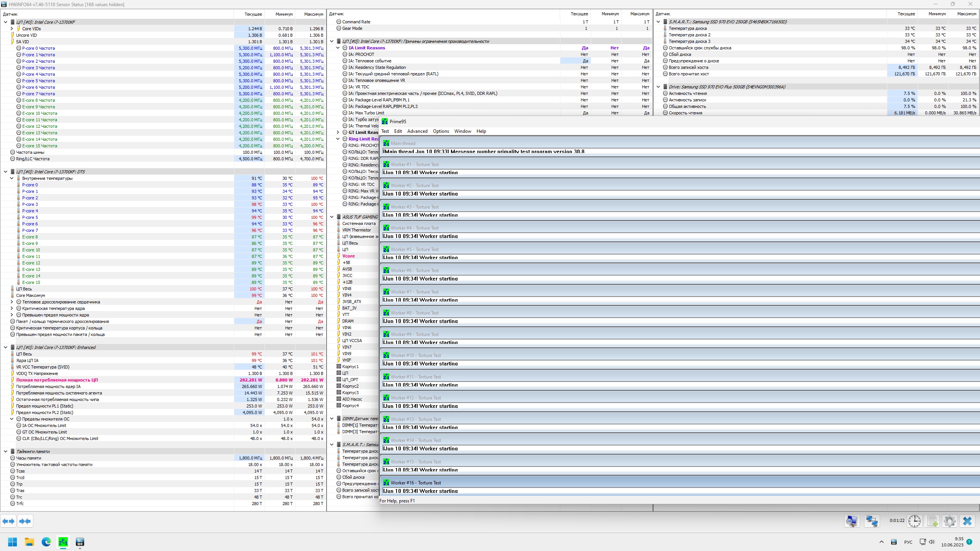Select the Worker #16 Torture Test window
The image size is (980, 551).
(416, 483)
